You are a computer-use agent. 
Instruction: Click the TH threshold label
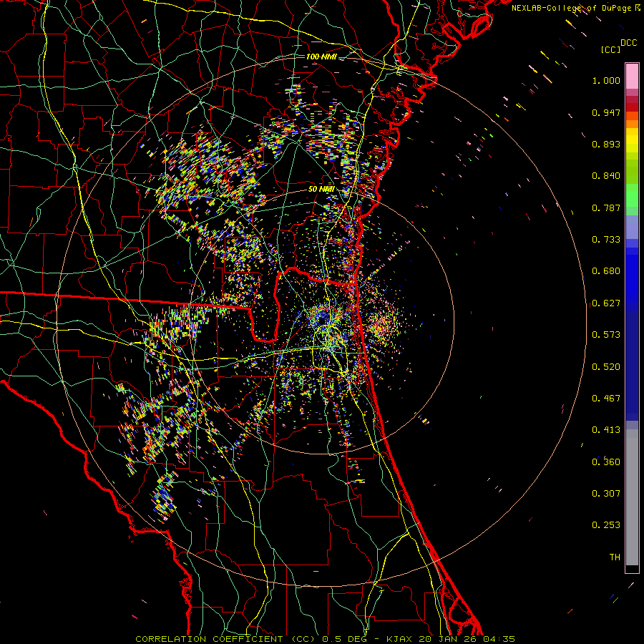tap(615, 557)
